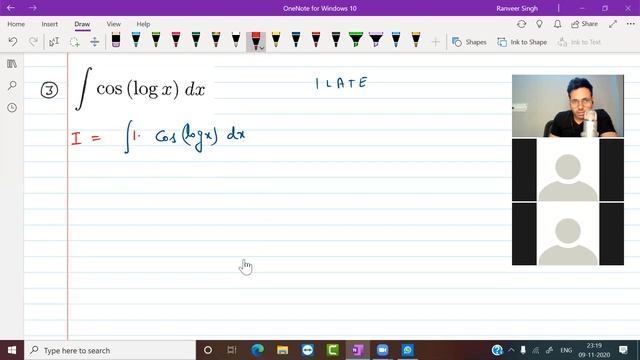
Task: Select the light blue pen beside the eraser
Action: (136, 40)
